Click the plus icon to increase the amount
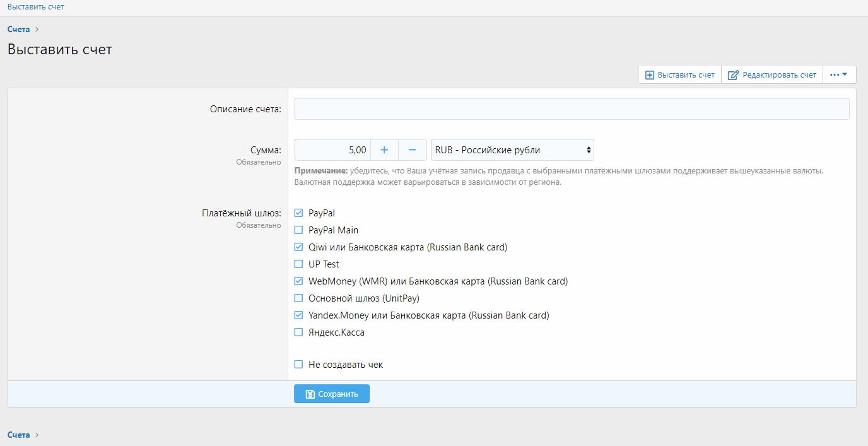868x446 pixels. tap(384, 150)
